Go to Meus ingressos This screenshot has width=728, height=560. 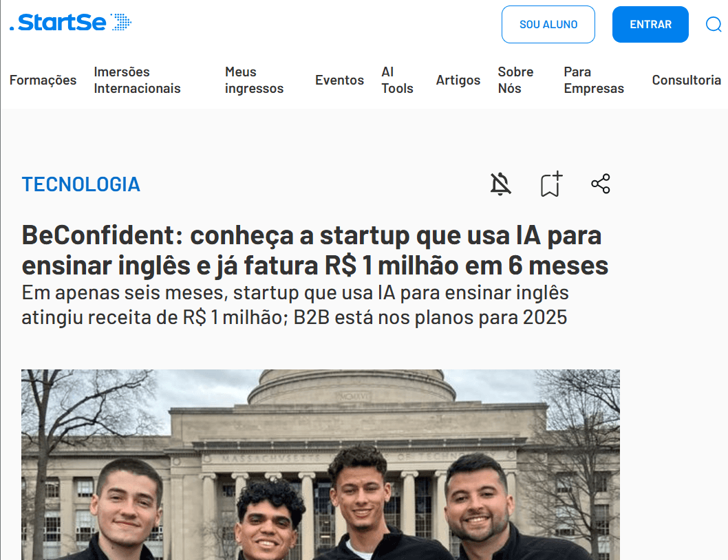[x=254, y=80]
